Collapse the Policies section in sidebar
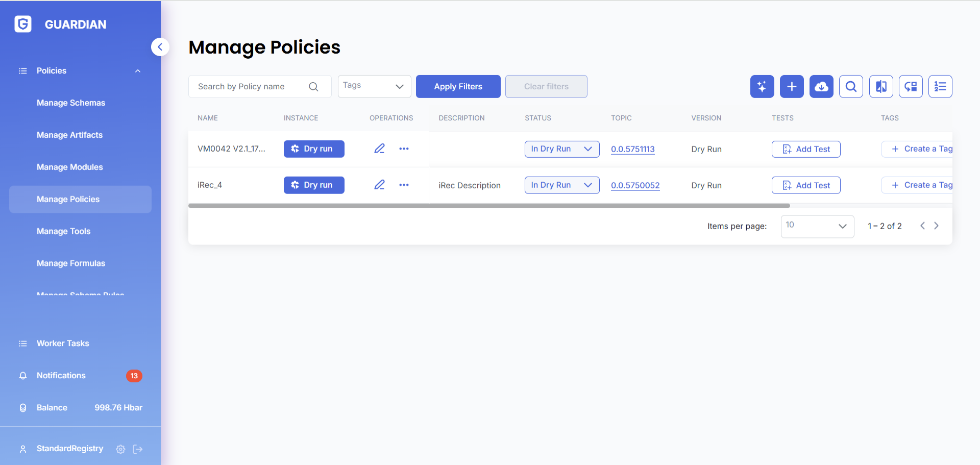 (137, 71)
